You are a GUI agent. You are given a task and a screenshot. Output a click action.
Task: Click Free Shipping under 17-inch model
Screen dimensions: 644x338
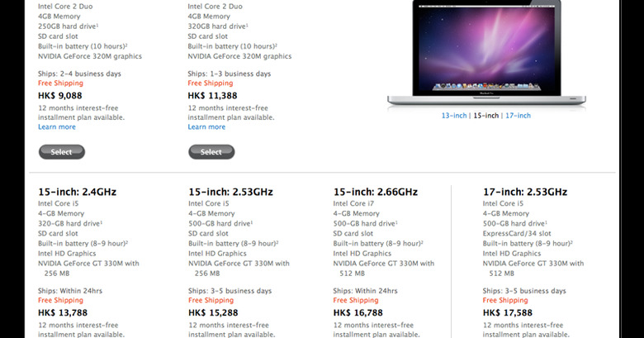point(505,300)
